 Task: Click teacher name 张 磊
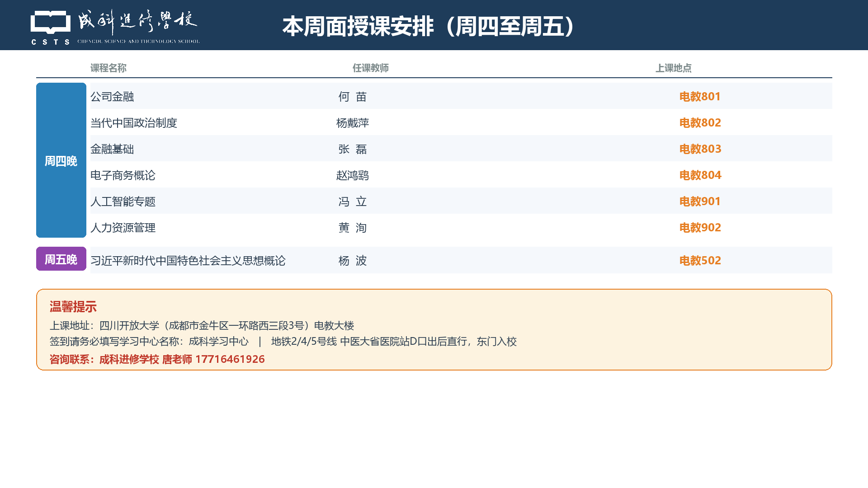[353, 149]
